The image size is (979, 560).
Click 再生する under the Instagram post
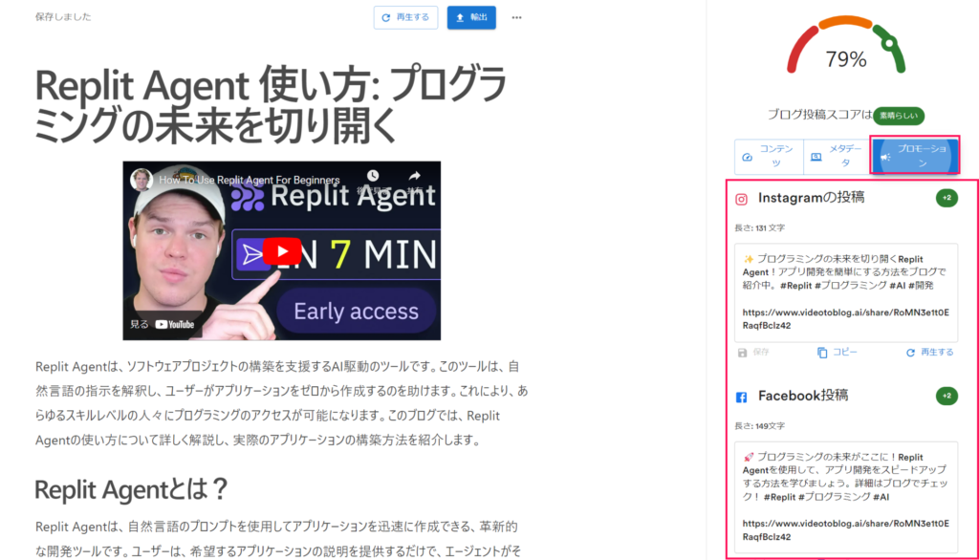click(929, 353)
